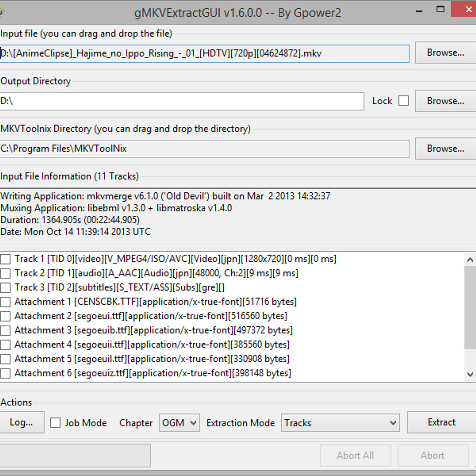Enable the Lock option for output directory
The image size is (476, 476).
[x=404, y=101]
